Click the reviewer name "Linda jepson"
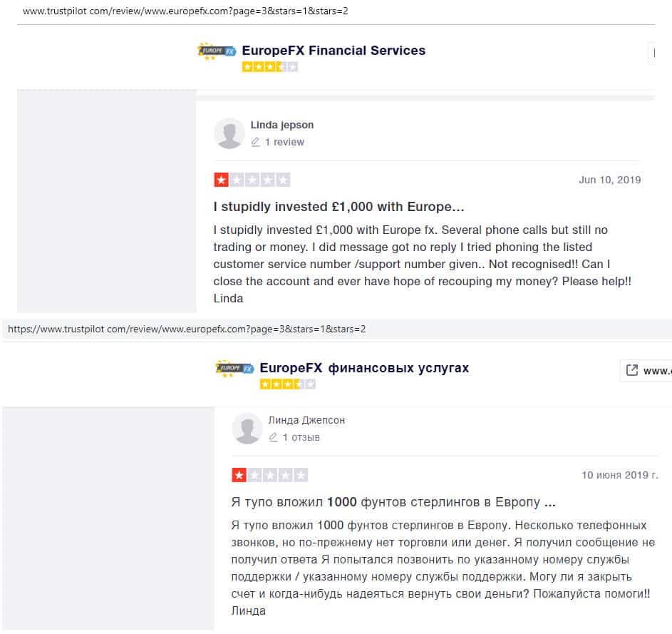This screenshot has height=634, width=672. (x=282, y=125)
